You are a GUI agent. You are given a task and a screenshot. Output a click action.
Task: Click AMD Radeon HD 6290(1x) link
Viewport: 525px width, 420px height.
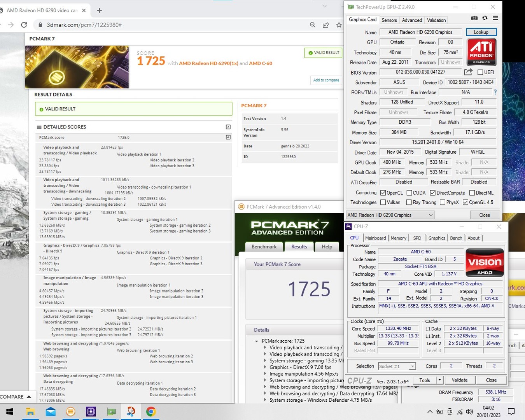click(208, 63)
